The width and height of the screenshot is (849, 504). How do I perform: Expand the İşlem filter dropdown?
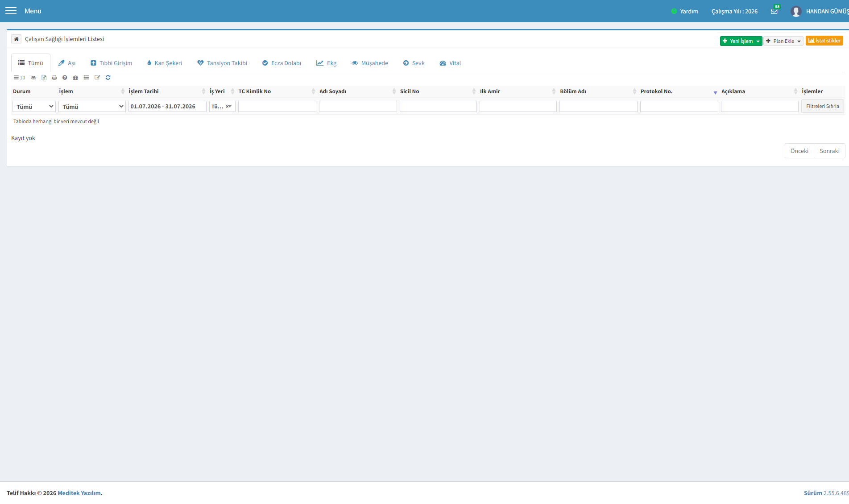[x=92, y=107]
